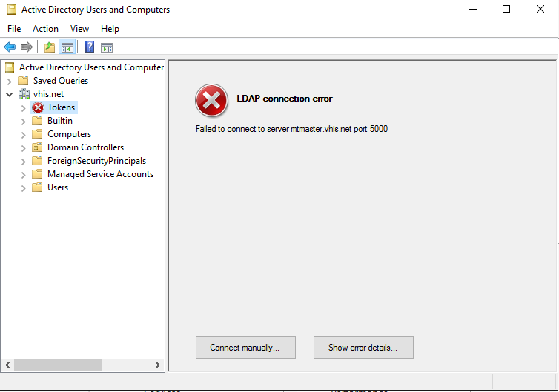Select the Builtin tree item label
Viewport: 559px width, 392px height.
coord(60,121)
